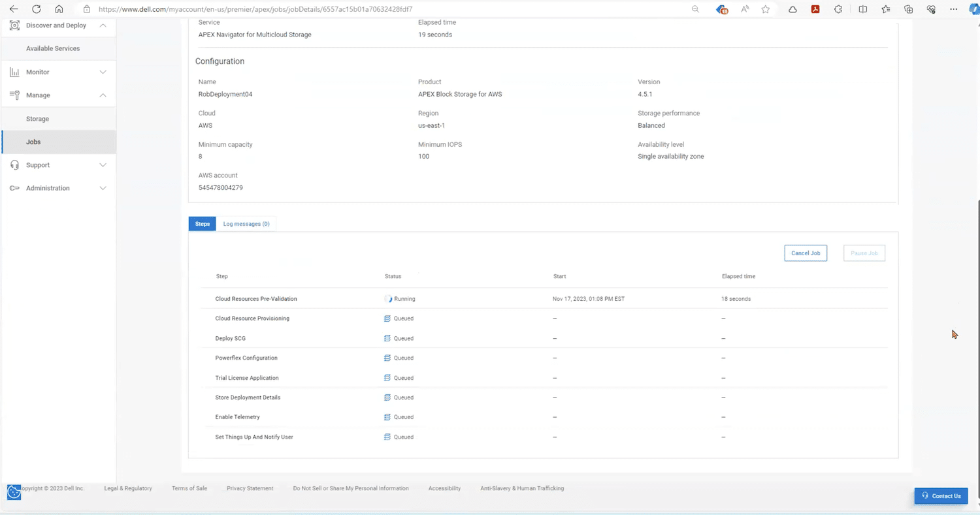Click the Trial License Application step

(x=247, y=378)
